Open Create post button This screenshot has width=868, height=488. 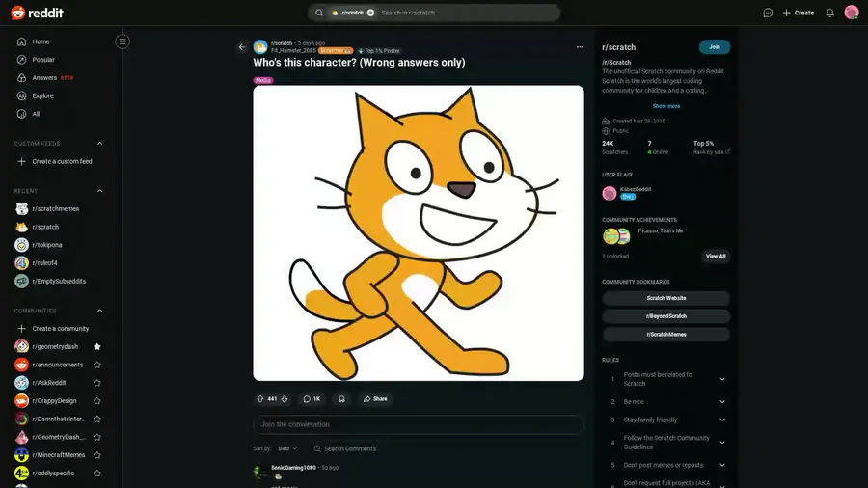pos(799,13)
